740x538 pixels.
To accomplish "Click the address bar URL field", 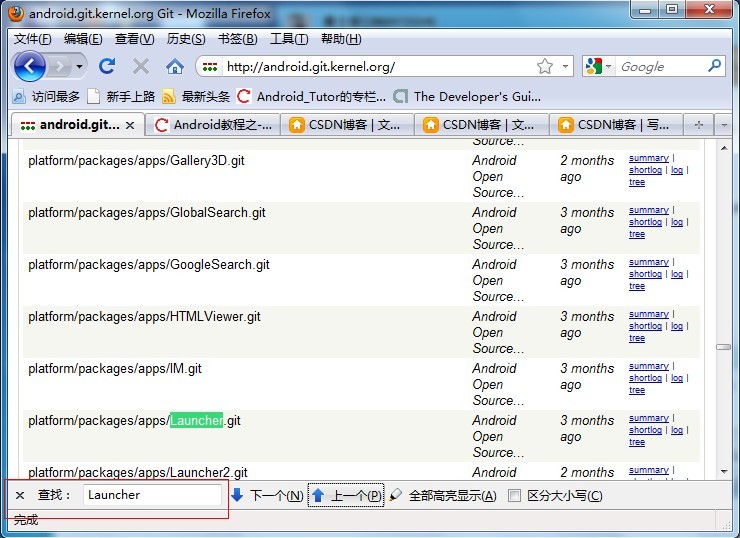I will [x=378, y=67].
